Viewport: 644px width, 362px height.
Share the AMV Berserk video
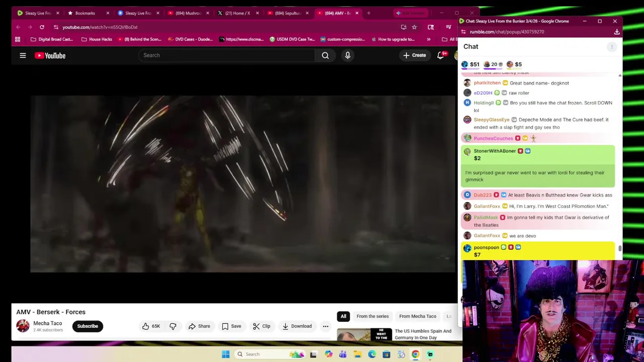[x=199, y=326]
